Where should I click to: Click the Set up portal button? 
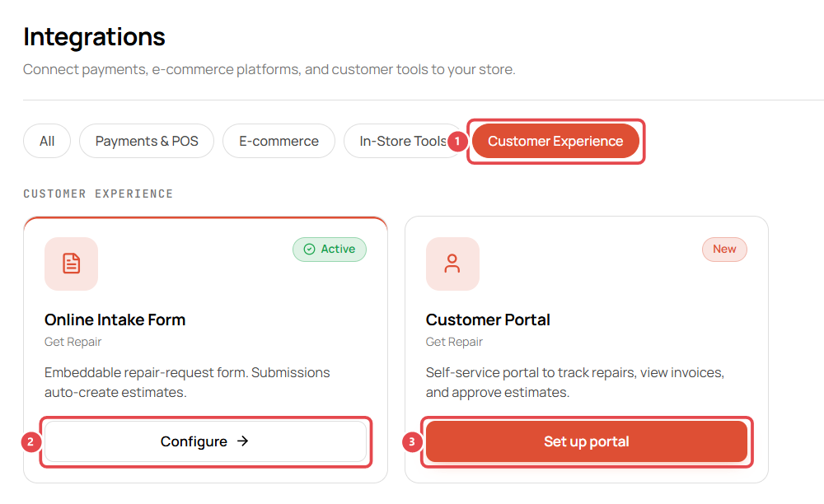point(587,441)
